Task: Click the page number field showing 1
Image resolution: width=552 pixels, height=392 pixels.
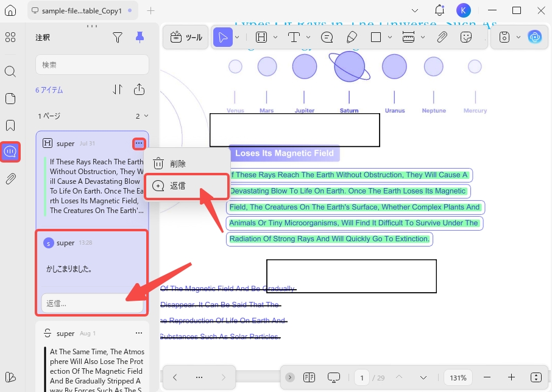Action: coord(361,377)
